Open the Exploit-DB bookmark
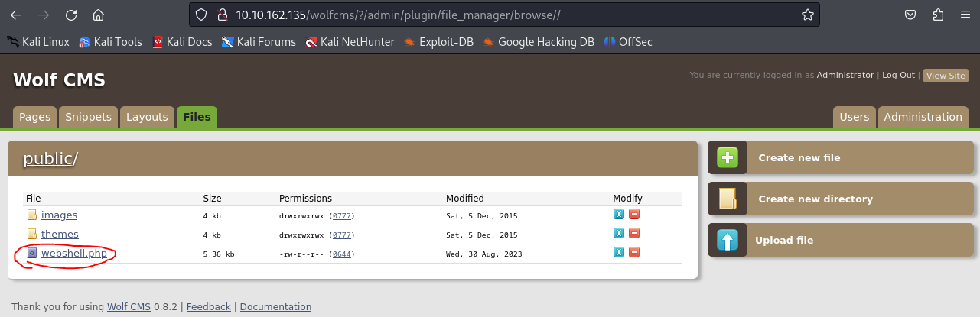 438,42
